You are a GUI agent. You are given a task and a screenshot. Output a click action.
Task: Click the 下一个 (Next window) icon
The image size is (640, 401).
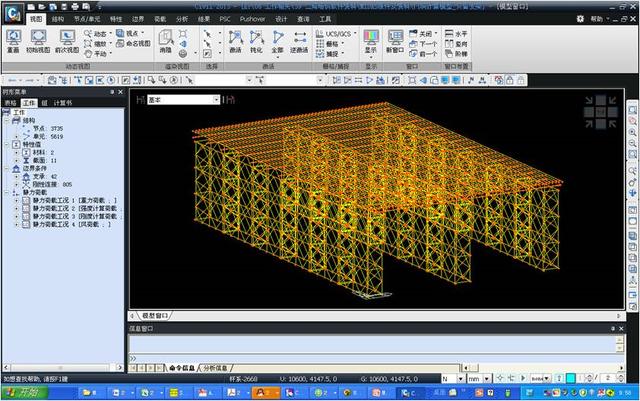pyautogui.click(x=423, y=44)
